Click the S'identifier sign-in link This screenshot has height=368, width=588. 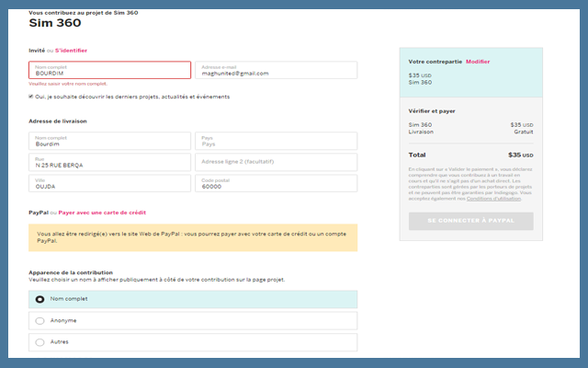pos(71,51)
